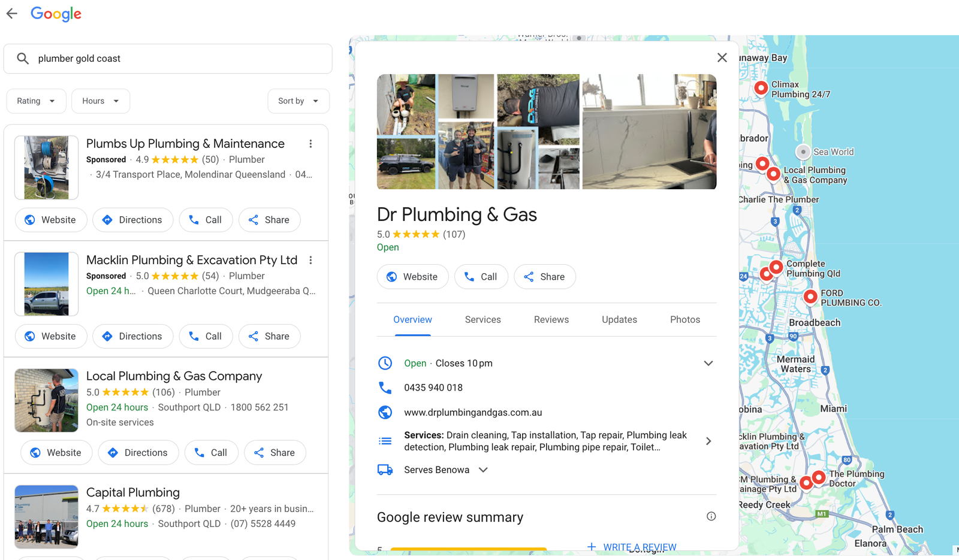This screenshot has width=959, height=560.
Task: Expand Serves Benowa dropdown arrow
Action: coord(483,470)
